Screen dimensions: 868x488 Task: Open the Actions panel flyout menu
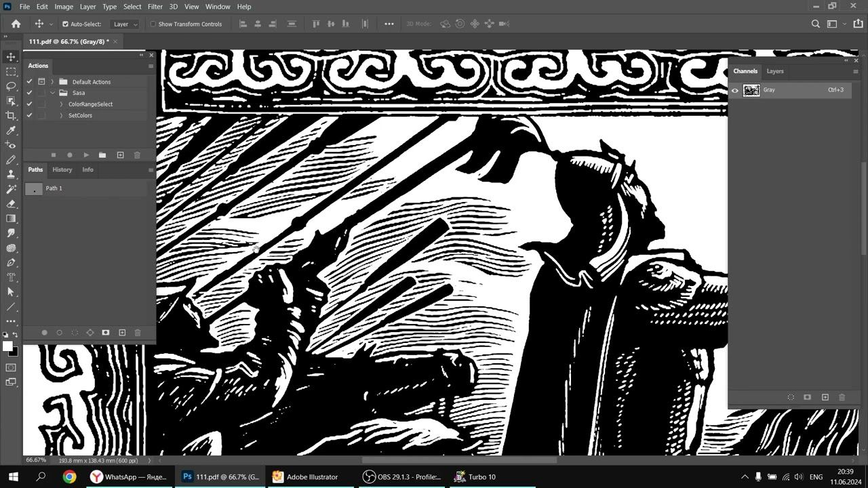[151, 66]
